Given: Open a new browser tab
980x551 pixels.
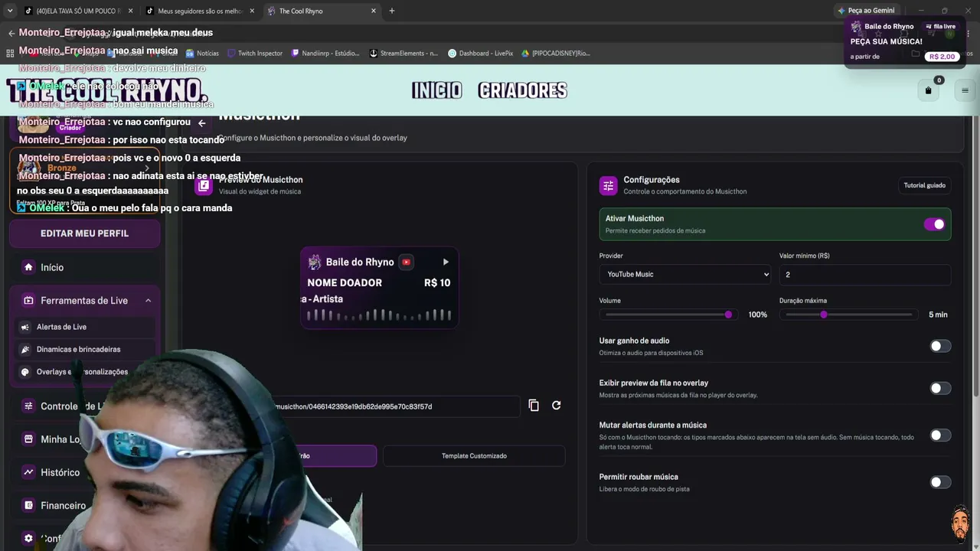Looking at the screenshot, I should (x=392, y=11).
